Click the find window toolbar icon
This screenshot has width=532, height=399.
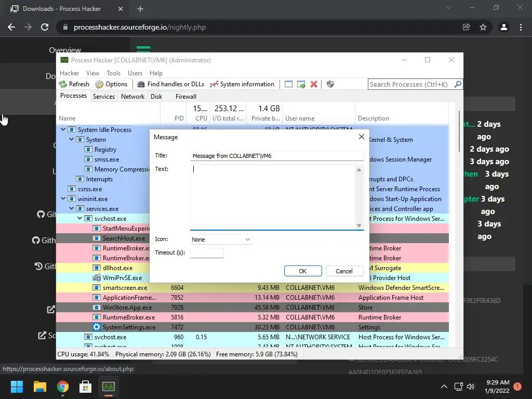tap(288, 84)
